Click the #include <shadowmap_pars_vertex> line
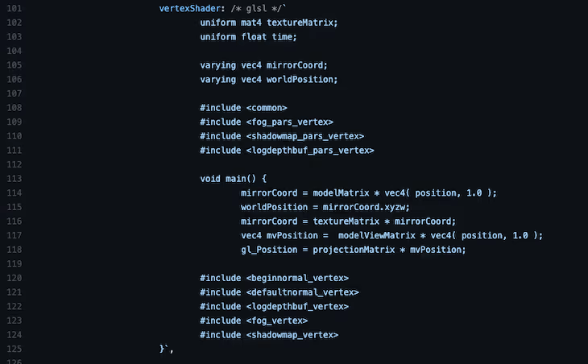588x364 pixels. [282, 136]
